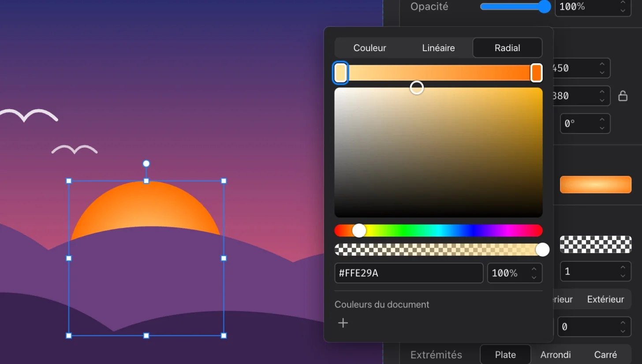Open the orange gradient fill swatch
The width and height of the screenshot is (642, 364).
coord(596,185)
